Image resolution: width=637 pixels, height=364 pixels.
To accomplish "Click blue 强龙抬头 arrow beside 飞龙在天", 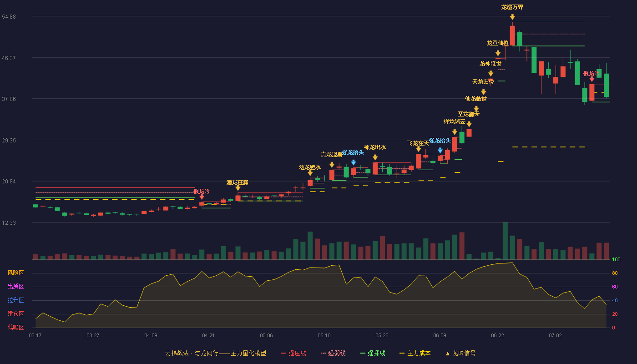I will point(440,151).
